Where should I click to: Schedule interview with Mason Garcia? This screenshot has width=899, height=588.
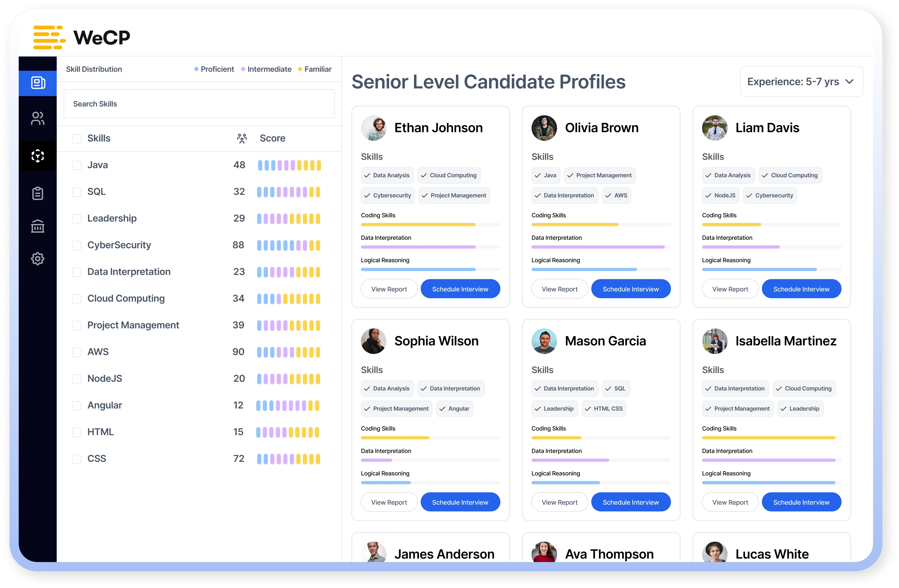click(x=630, y=502)
